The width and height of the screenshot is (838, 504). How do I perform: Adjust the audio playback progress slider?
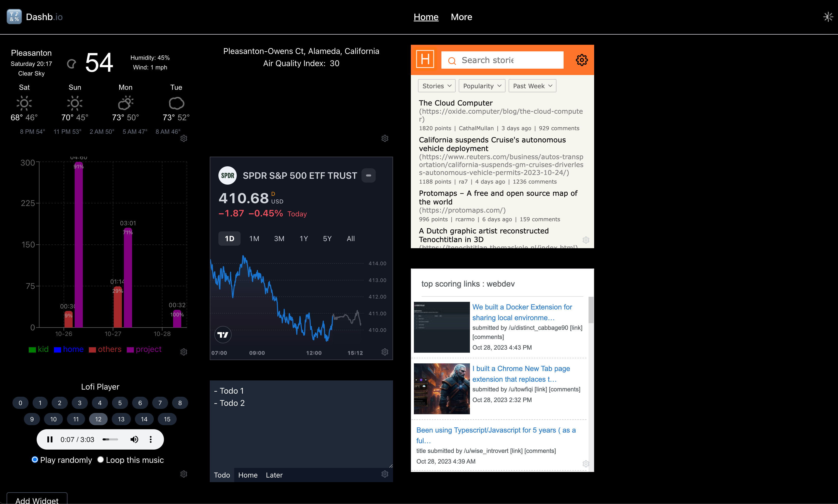(110, 439)
